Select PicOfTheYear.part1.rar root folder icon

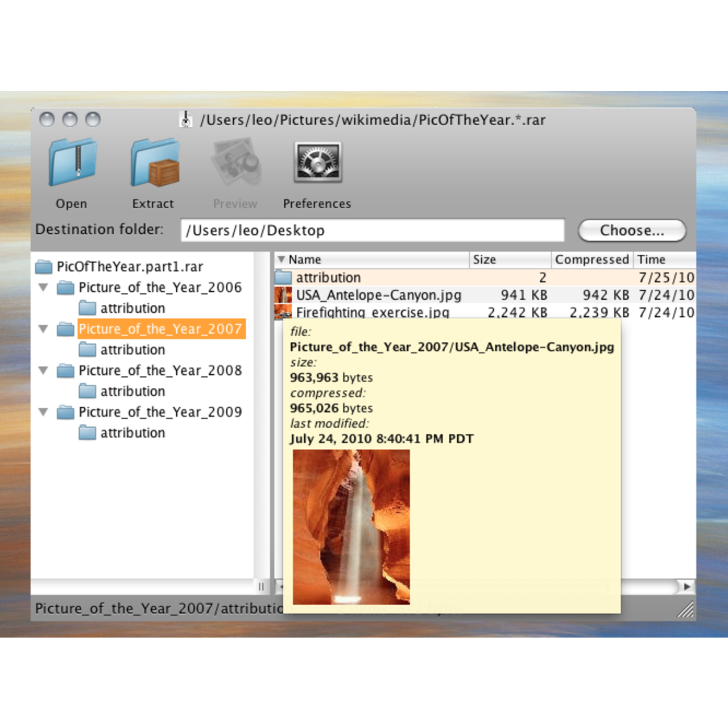[44, 267]
